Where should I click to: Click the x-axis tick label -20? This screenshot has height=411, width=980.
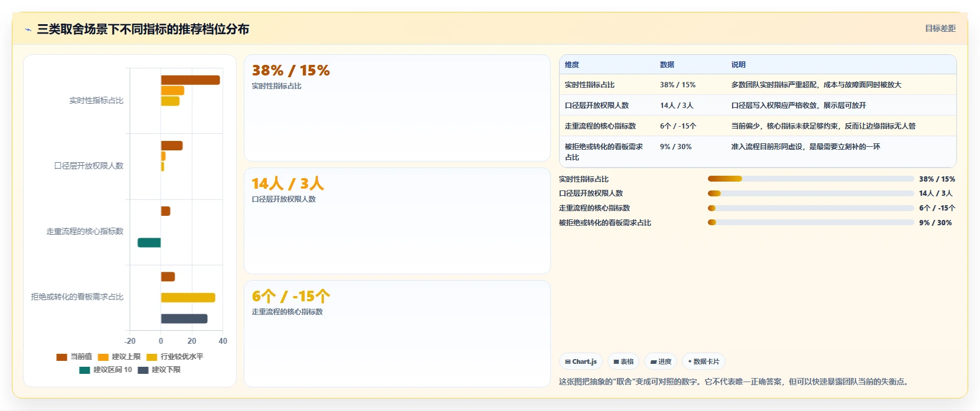(130, 341)
